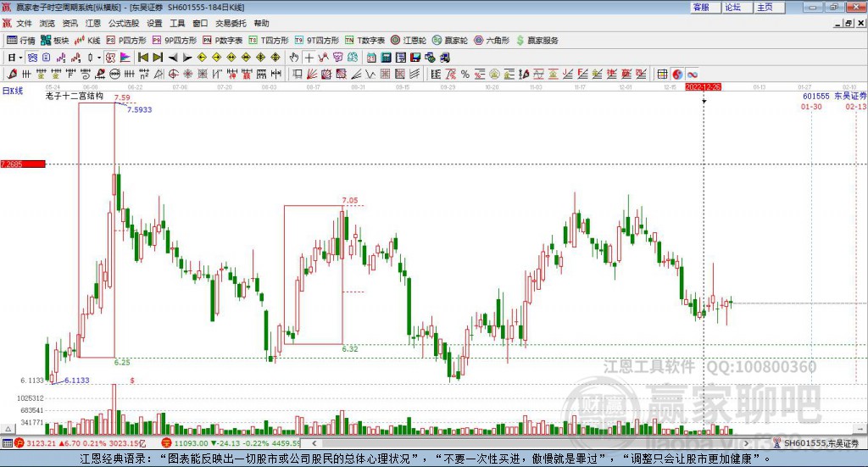868x467 pixels.
Task: Open 赢家服务 with dollar icon
Action: 537,41
